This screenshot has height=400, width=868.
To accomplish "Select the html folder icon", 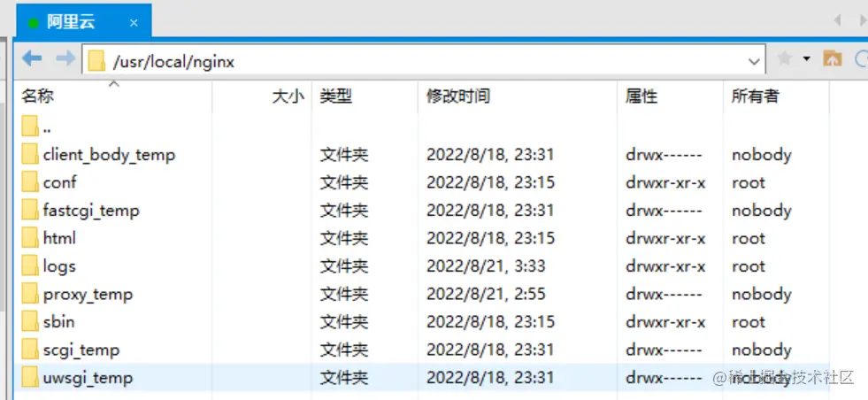I will 30,238.
